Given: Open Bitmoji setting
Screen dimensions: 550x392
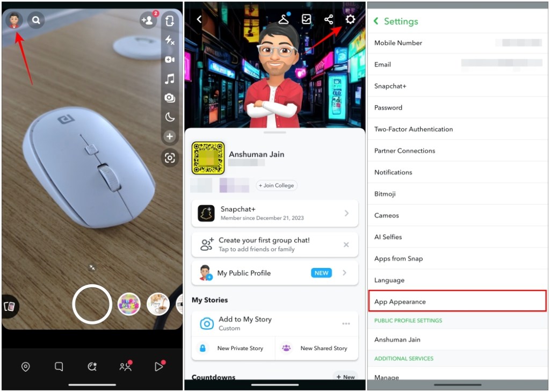Looking at the screenshot, I should [458, 194].
